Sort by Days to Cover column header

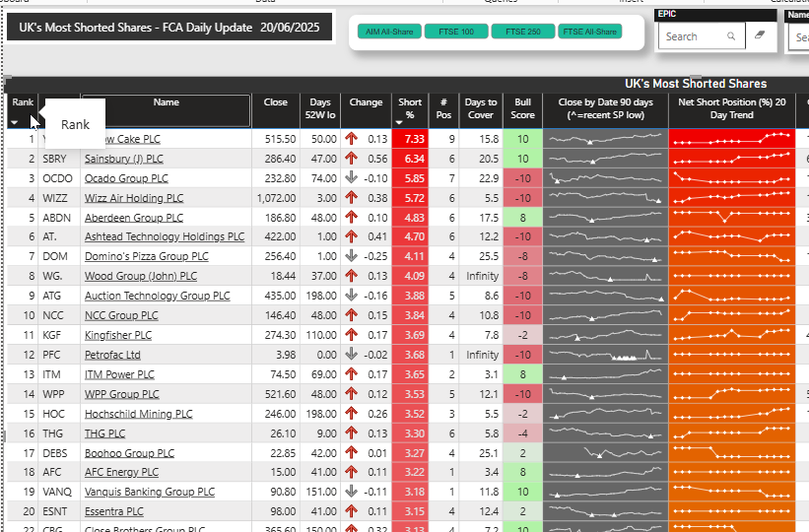[481, 108]
